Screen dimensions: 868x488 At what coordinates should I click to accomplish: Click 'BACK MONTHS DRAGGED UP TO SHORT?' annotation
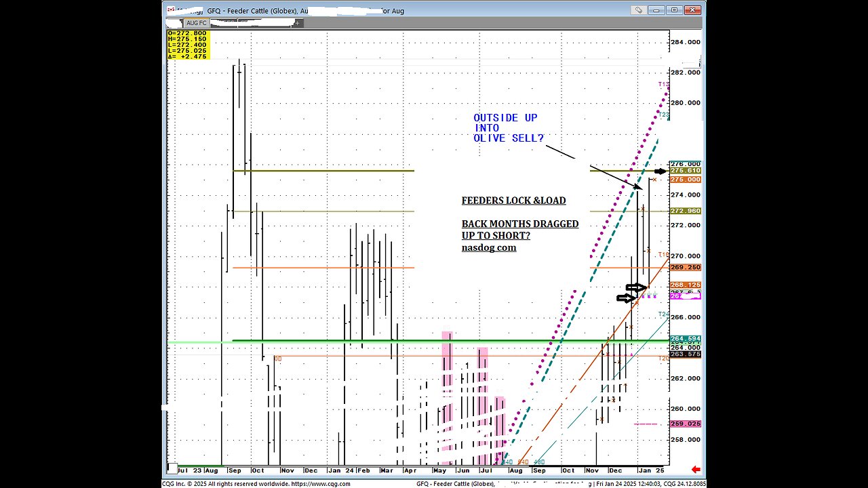pos(520,229)
